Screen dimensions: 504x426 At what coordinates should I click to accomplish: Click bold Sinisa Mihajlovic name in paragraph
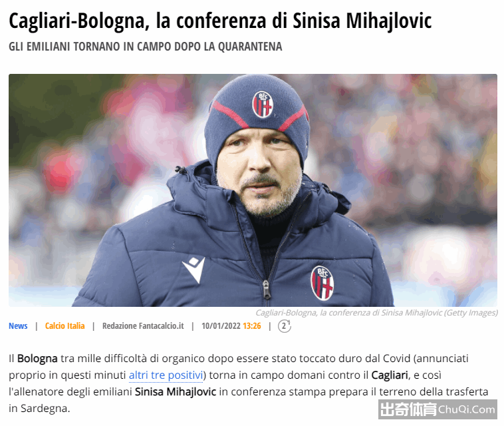tap(176, 392)
